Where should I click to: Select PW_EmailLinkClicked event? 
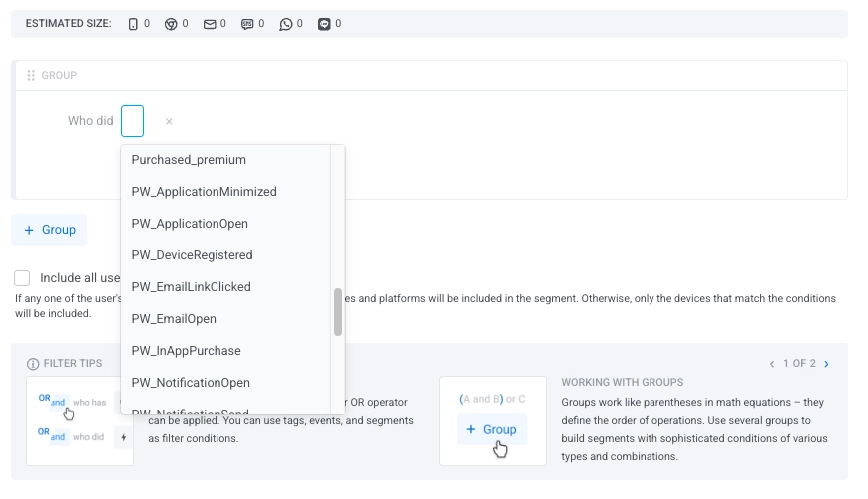coord(225,287)
